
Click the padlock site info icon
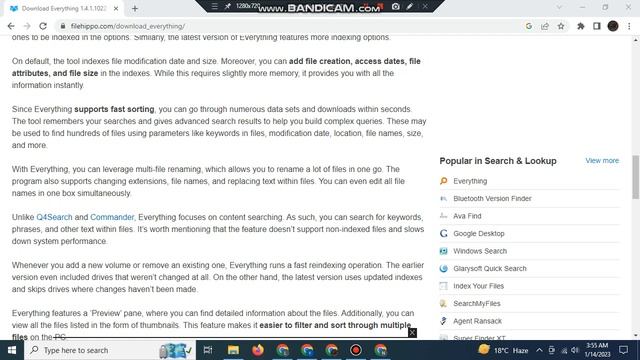pos(62,26)
